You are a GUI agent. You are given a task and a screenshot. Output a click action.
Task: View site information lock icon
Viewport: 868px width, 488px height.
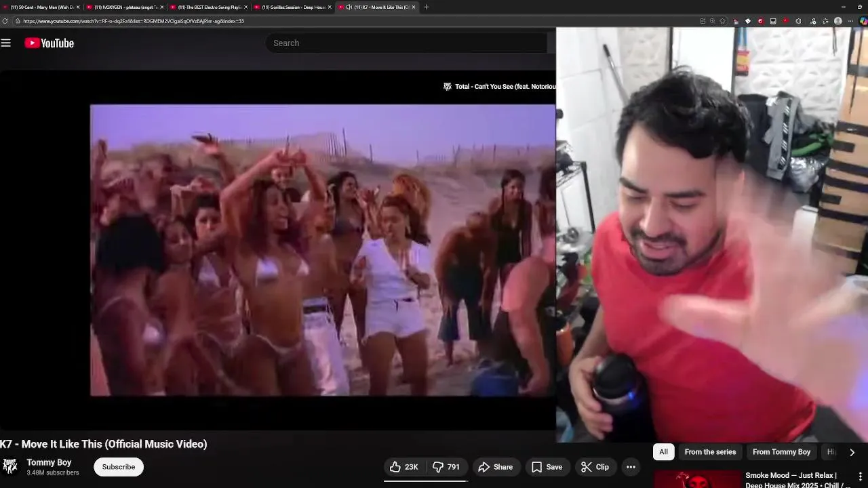click(18, 21)
